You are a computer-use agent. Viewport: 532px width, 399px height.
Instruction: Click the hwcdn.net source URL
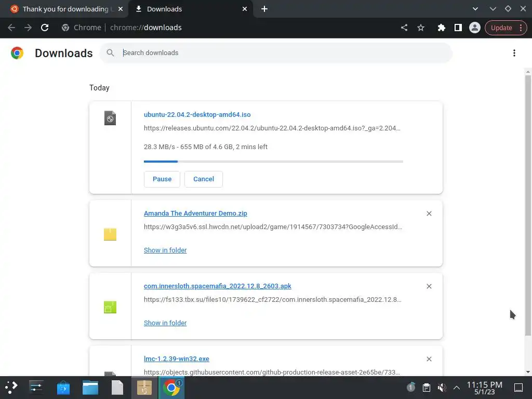coord(273,227)
